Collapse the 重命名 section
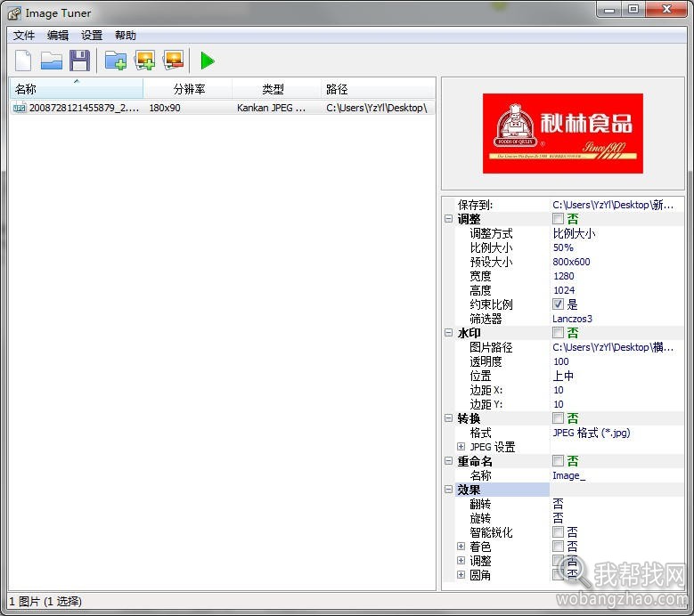The image size is (694, 616). pyautogui.click(x=448, y=461)
